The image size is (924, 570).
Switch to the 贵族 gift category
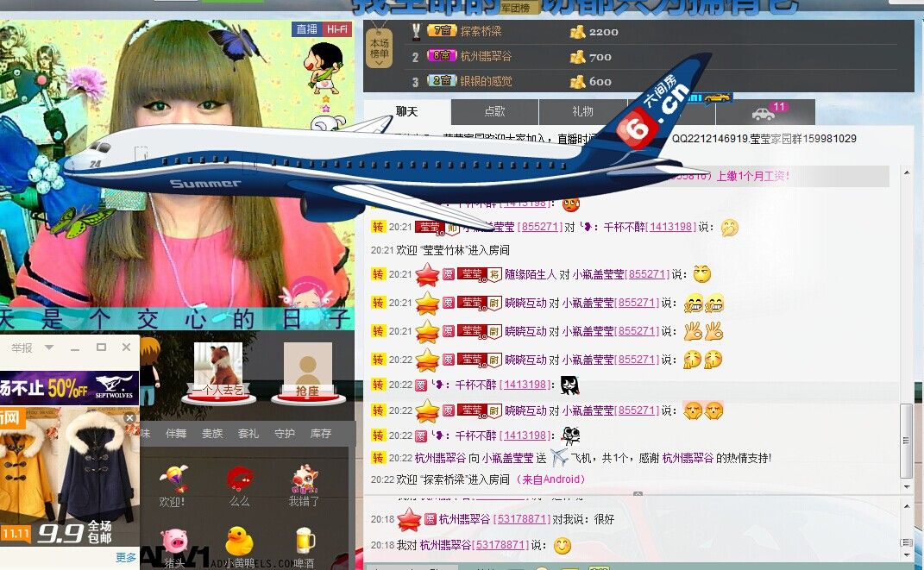tap(212, 434)
